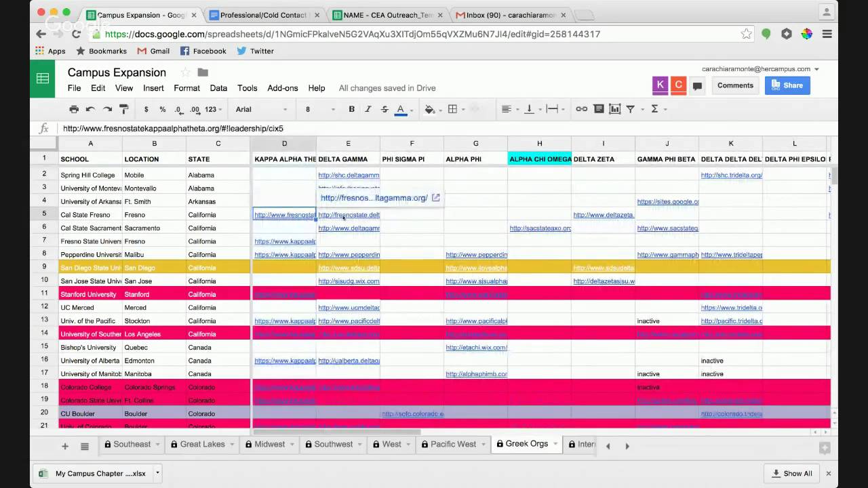Toggle bold formatting
This screenshot has width=868, height=488.
(x=351, y=109)
